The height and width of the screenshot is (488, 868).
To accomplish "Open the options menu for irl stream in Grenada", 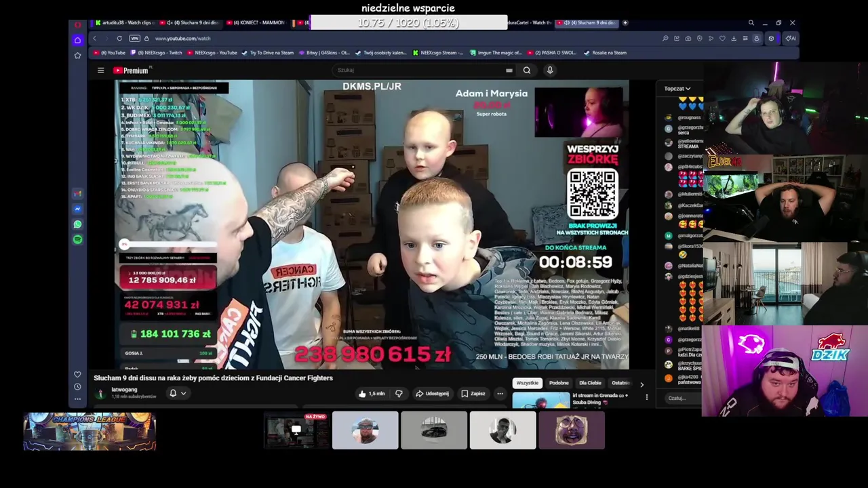I will tap(646, 397).
